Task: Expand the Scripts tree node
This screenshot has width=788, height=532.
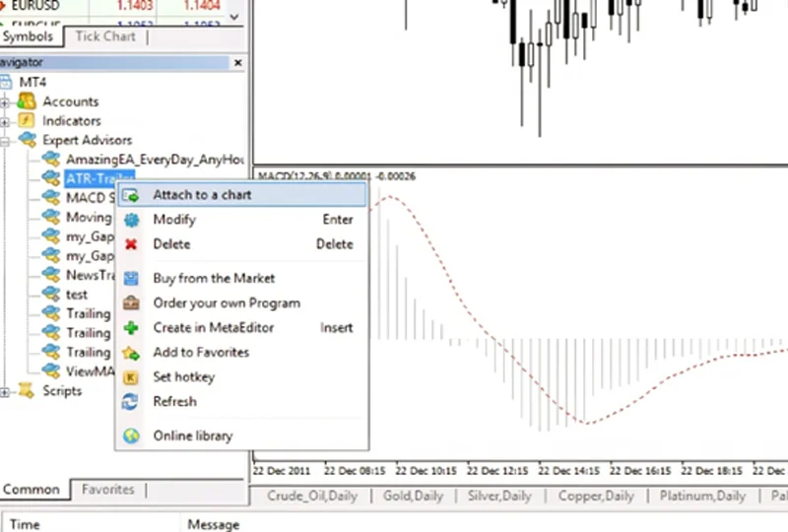Action: click(5, 393)
